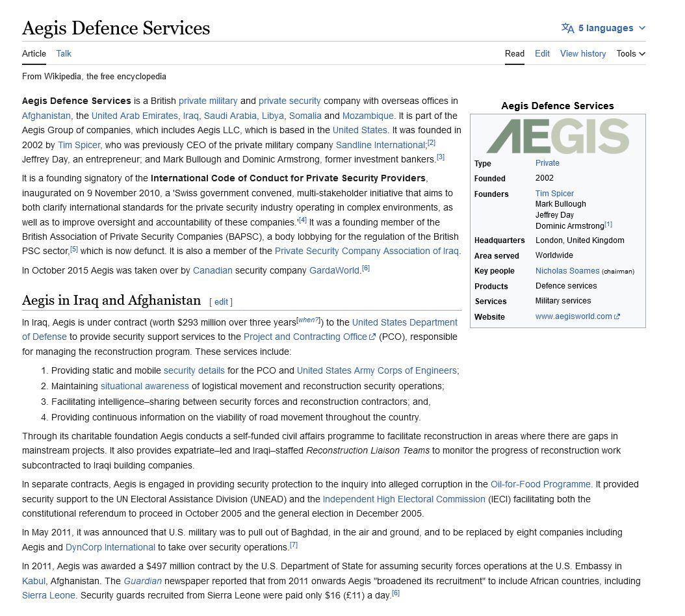The image size is (685, 616).
Task: Switch to the Talk tab
Action: [64, 53]
